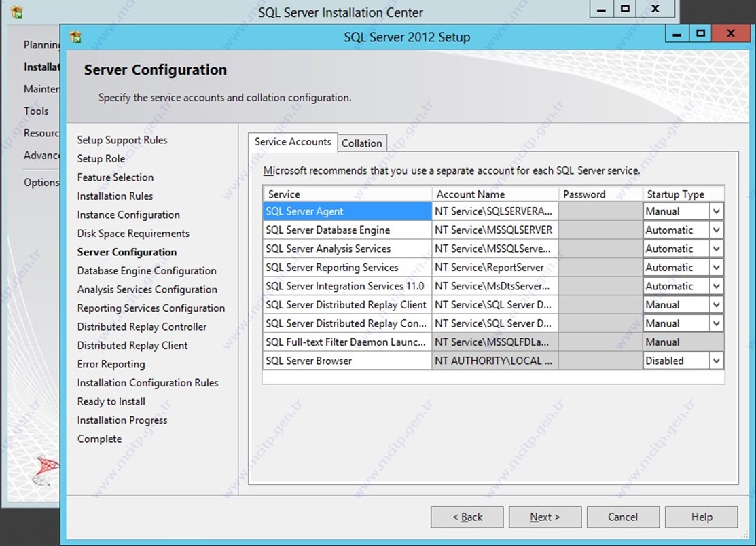Select the SQL Server Database Engine service row
This screenshot has height=546, width=756.
[x=347, y=230]
